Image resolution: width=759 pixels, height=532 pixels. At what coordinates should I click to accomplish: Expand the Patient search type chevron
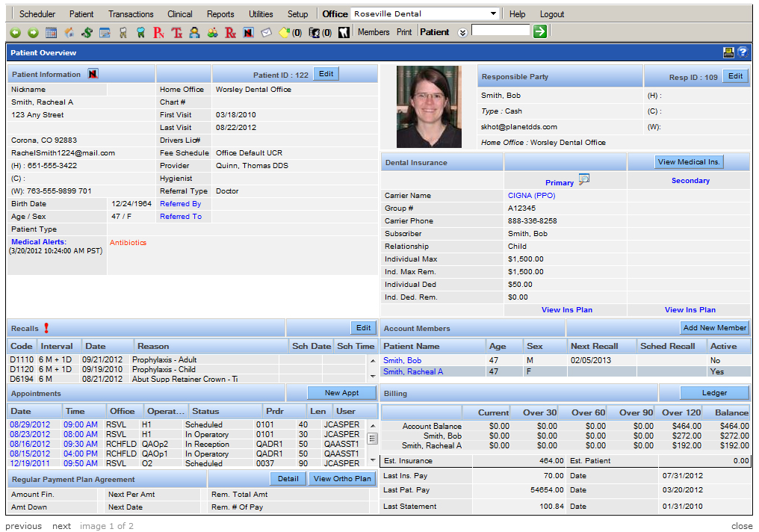[462, 32]
